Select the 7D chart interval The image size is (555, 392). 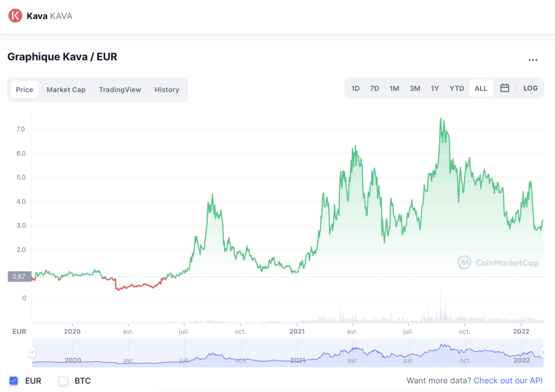(x=375, y=88)
